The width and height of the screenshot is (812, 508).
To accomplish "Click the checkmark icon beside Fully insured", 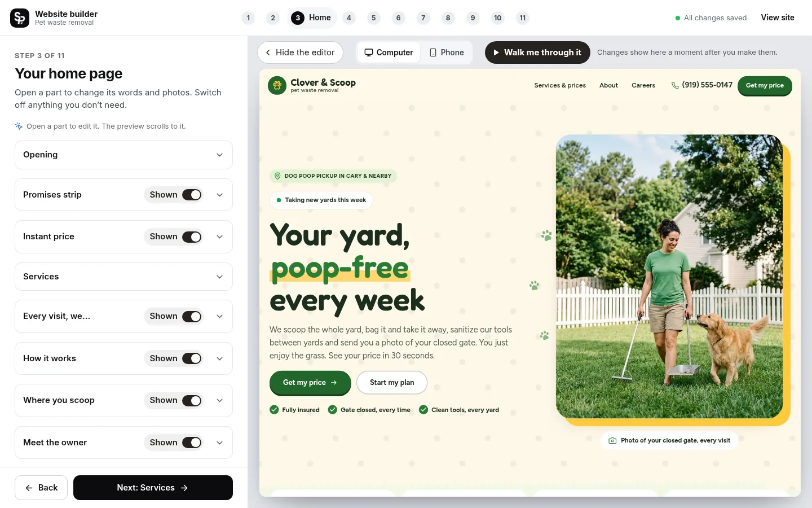I will pos(274,410).
